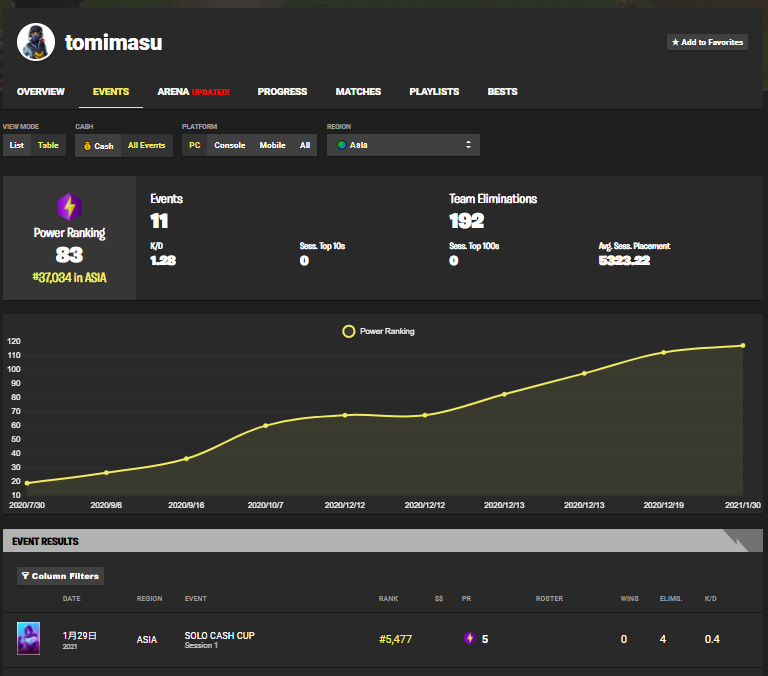
Task: Open the Matches tab
Action: pyautogui.click(x=358, y=92)
